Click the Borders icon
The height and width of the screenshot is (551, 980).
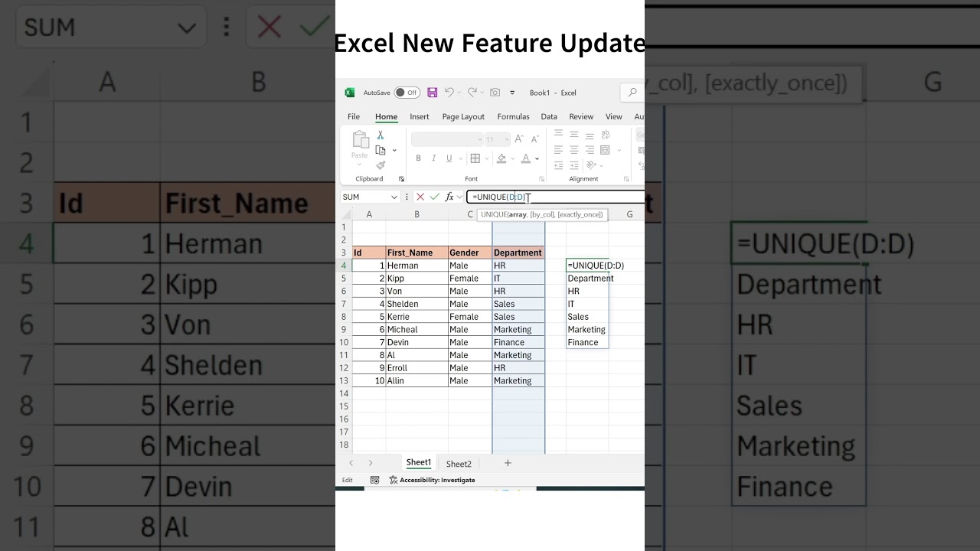tap(475, 158)
